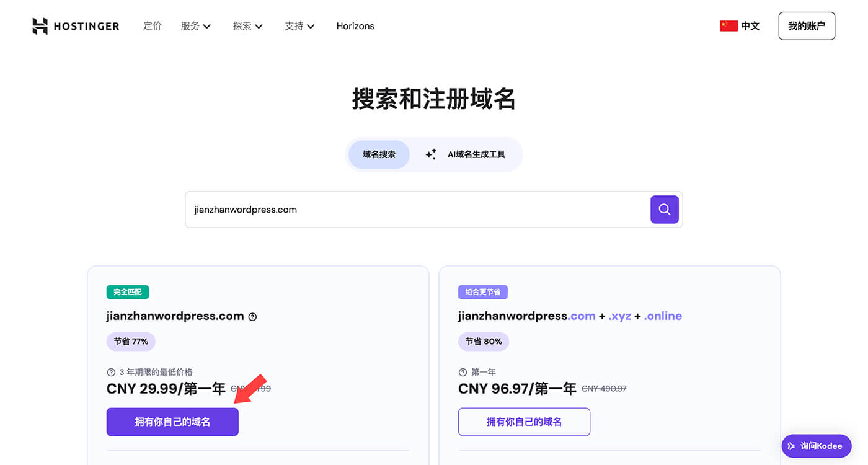The height and width of the screenshot is (465, 868).
Task: Click the purple search magnifier button
Action: tap(665, 210)
